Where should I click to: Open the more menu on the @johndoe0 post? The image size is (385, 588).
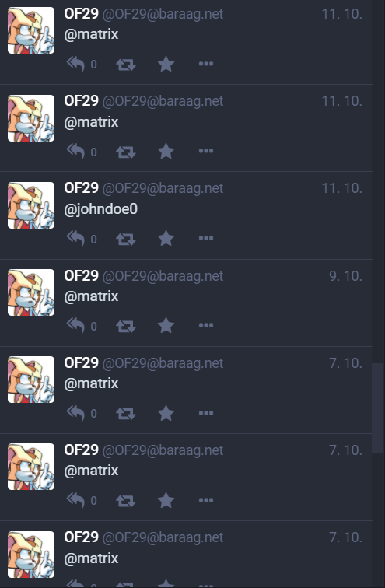pyautogui.click(x=206, y=238)
